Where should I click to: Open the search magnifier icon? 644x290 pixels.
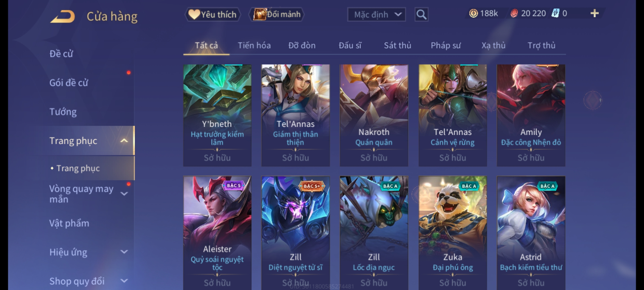421,15
